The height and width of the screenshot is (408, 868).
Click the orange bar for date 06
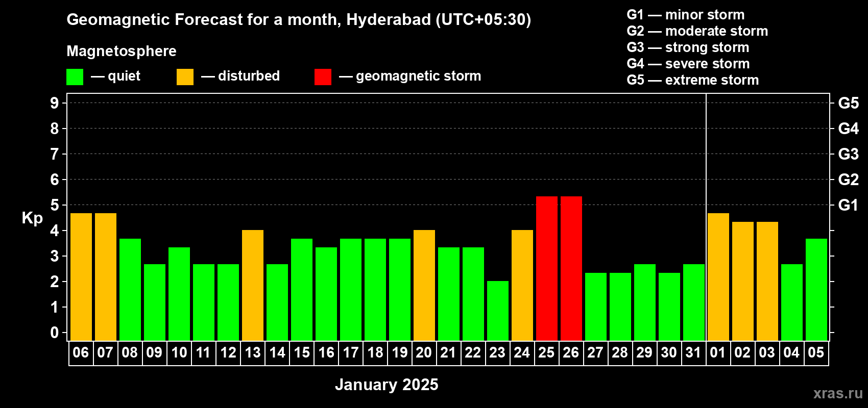81,277
